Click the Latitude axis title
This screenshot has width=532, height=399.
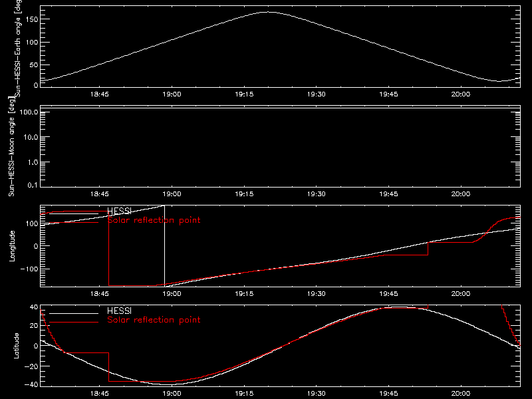point(16,346)
